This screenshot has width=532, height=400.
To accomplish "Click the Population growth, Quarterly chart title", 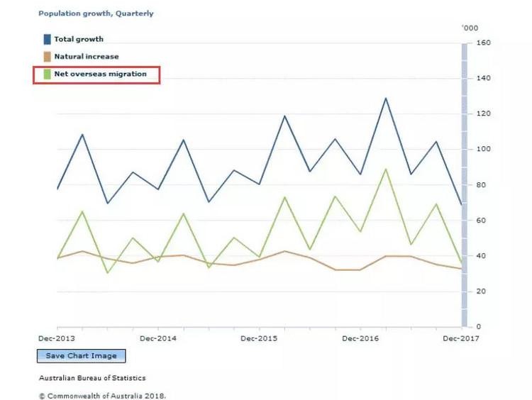I will (x=96, y=13).
